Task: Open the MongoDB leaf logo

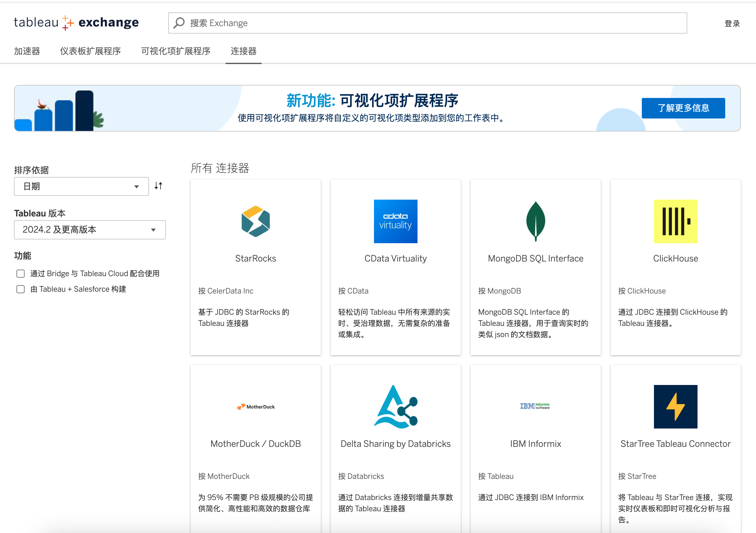Action: tap(535, 221)
